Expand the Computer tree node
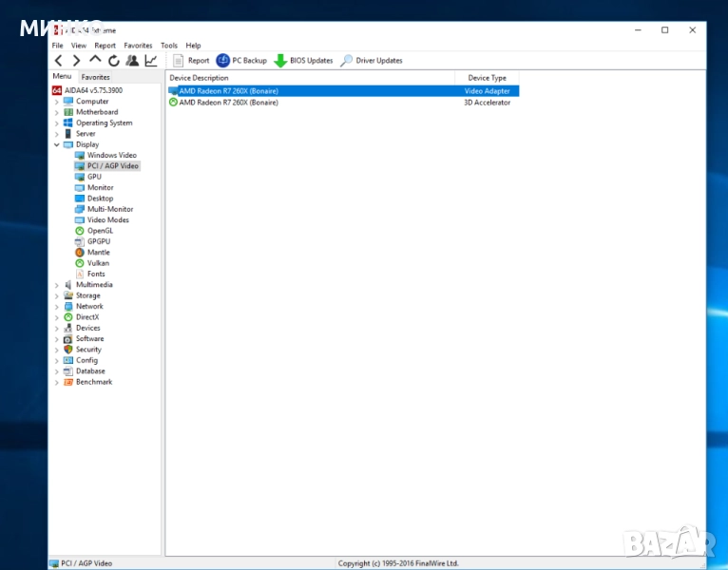Viewport: 728px width, 570px height. tap(57, 102)
